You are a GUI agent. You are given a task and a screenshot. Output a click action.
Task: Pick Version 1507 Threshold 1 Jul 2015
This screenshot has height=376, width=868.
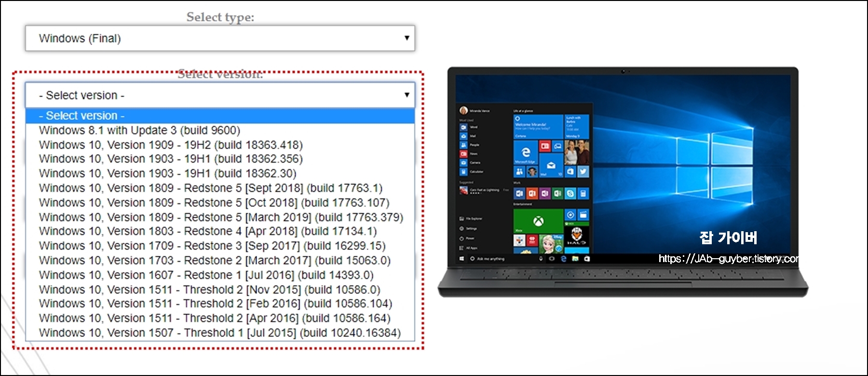[x=220, y=333]
